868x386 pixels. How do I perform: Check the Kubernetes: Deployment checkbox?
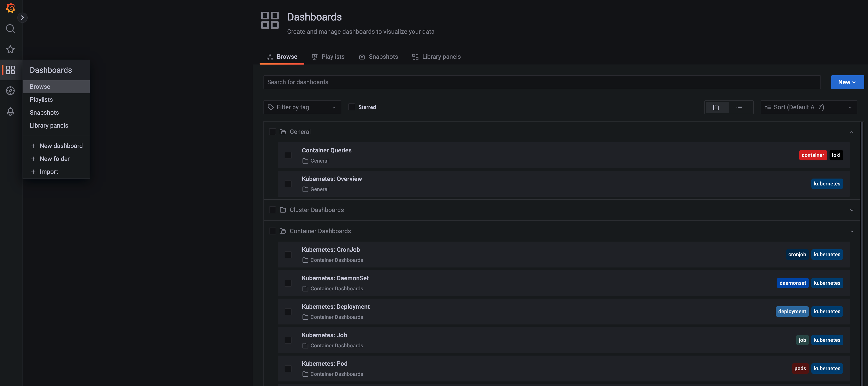pos(288,312)
